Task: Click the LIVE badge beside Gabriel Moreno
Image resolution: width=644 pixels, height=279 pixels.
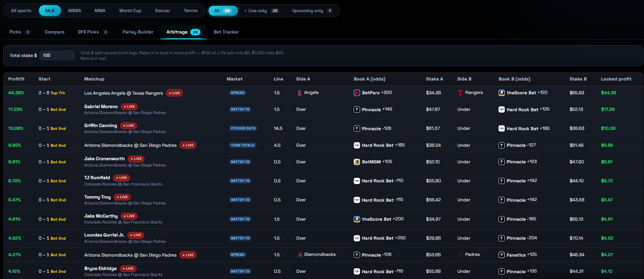Action: click(x=129, y=107)
